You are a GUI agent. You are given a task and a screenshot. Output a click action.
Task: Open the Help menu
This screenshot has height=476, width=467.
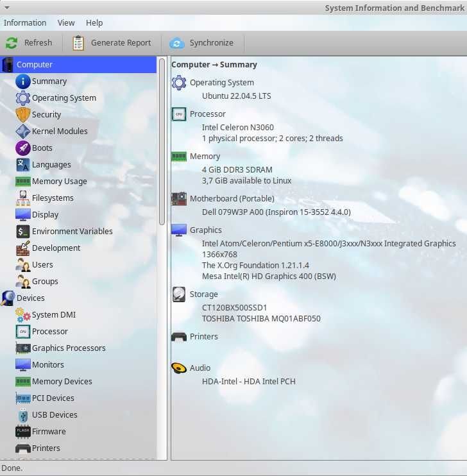[94, 22]
